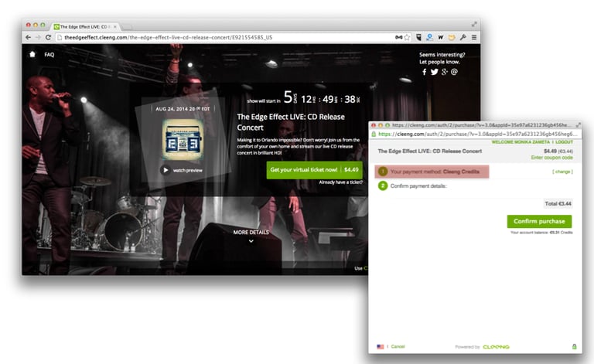
Task: Click the Total €3.44 amount
Action: point(558,203)
